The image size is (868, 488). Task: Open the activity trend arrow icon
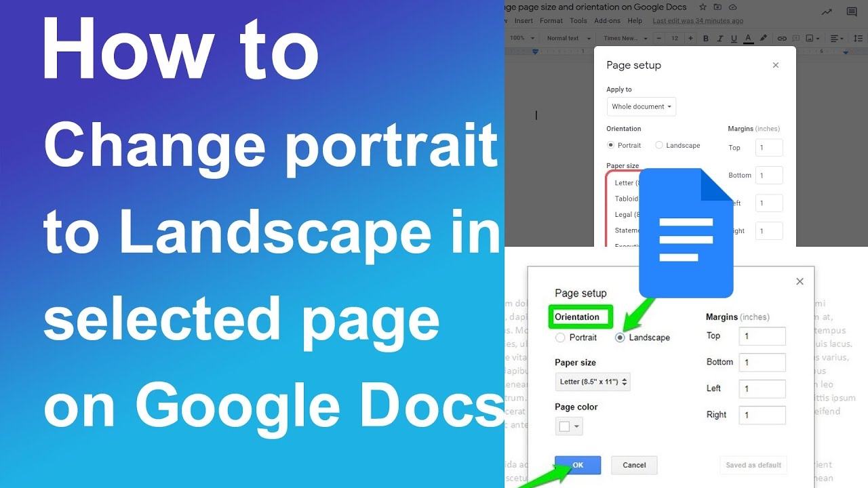point(827,12)
